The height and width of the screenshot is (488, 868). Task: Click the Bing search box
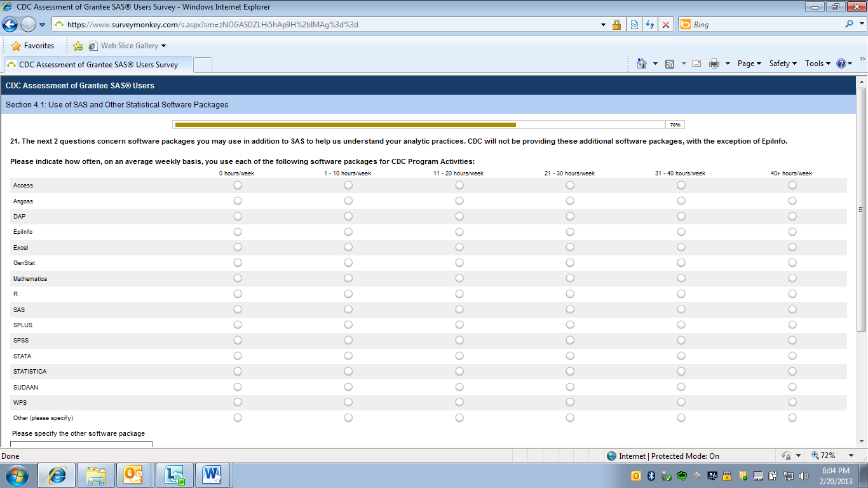767,24
